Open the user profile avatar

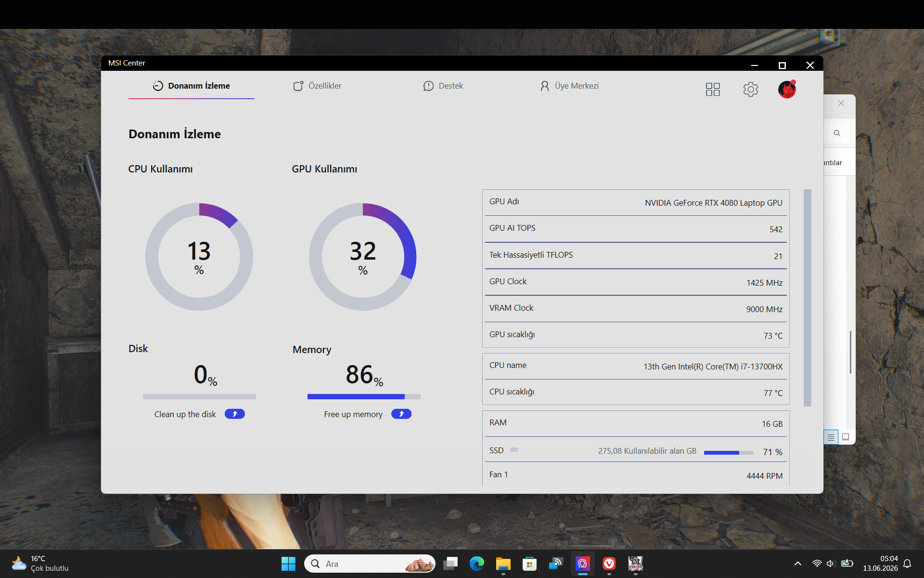click(x=787, y=89)
